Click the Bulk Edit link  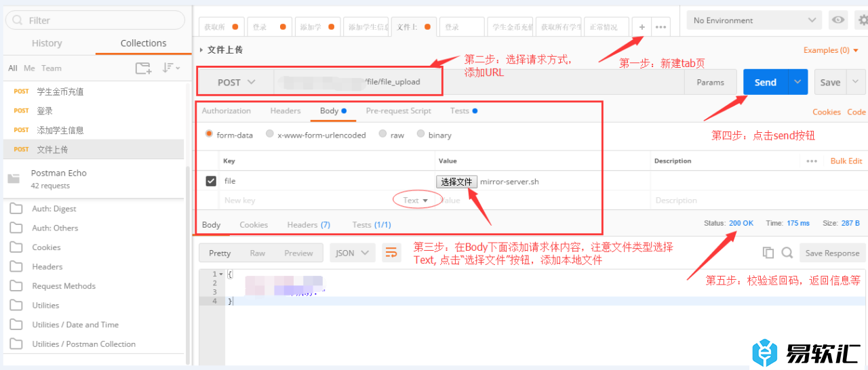click(x=846, y=161)
